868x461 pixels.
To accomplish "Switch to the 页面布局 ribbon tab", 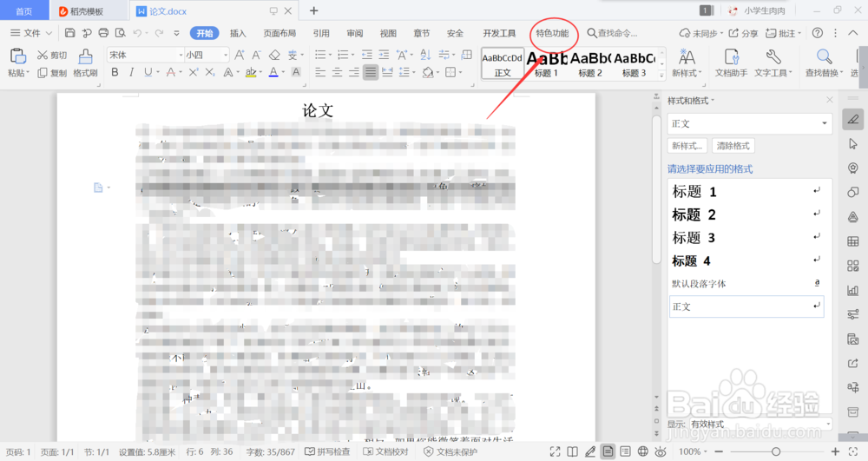I will click(x=279, y=33).
